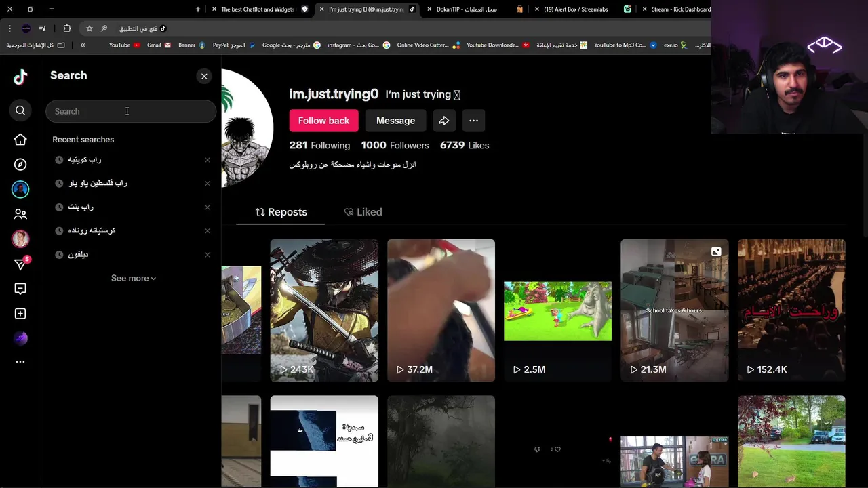
Task: View the 281 Following list
Action: [x=319, y=145]
